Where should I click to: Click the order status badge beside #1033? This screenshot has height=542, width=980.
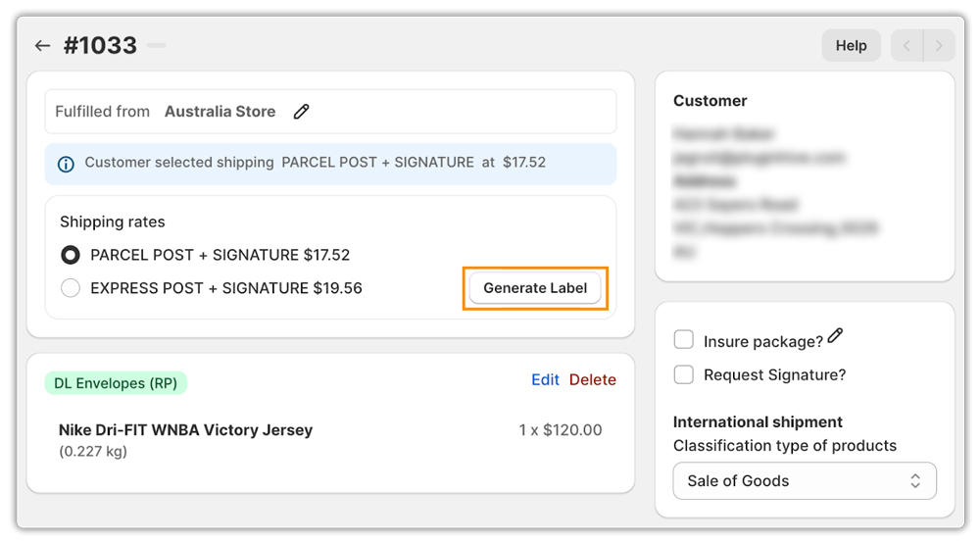click(x=156, y=46)
